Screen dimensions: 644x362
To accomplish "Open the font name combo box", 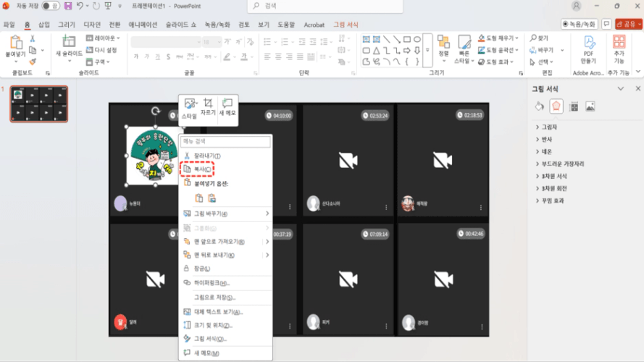I will click(166, 42).
